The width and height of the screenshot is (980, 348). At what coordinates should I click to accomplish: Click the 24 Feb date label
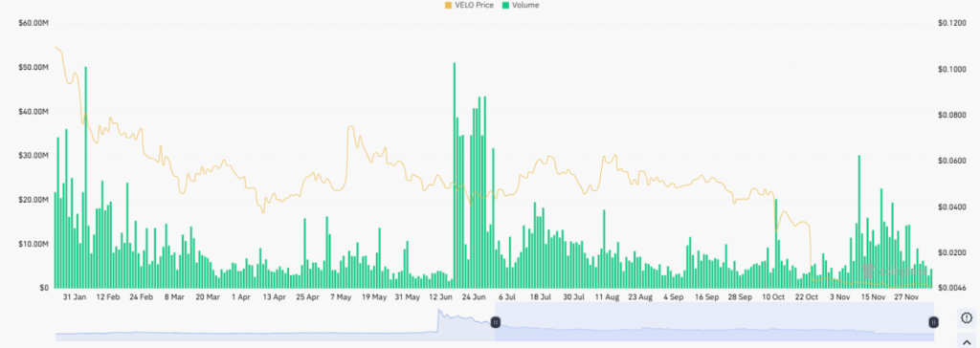click(142, 297)
